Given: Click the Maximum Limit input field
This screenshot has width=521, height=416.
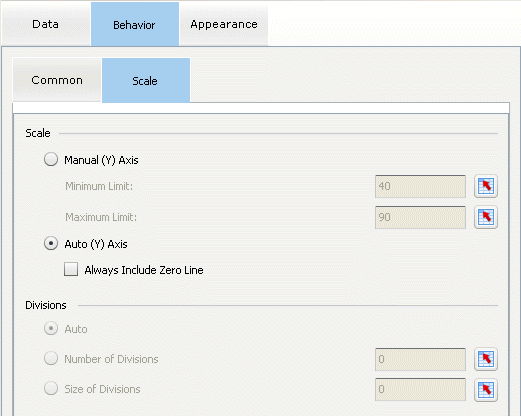Looking at the screenshot, I should coord(420,217).
